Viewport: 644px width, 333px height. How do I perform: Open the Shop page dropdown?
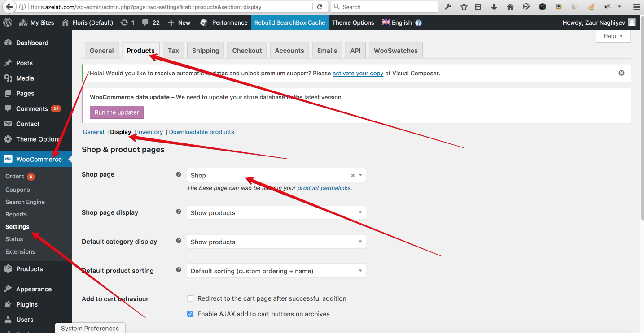276,175
